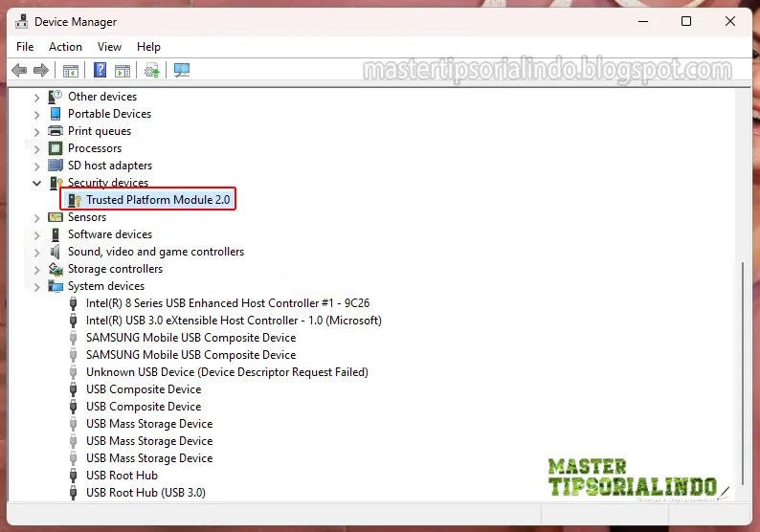Expand the Storage controllers node

coord(36,270)
